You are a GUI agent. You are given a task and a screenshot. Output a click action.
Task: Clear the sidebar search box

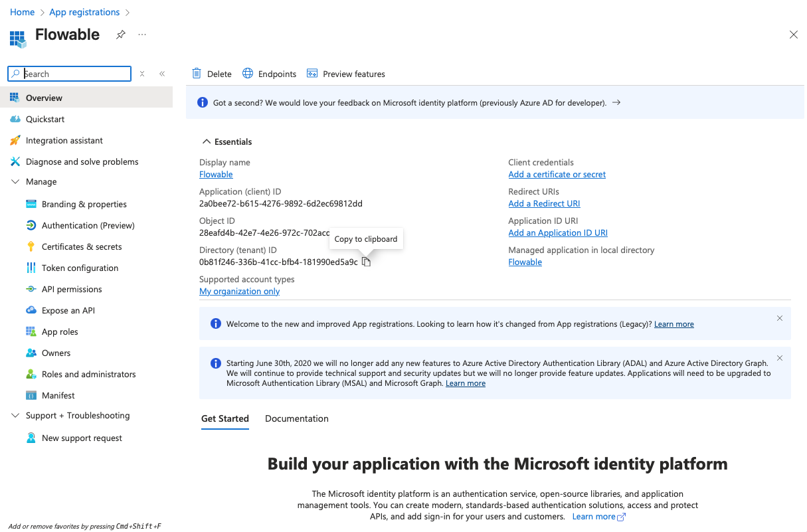tap(142, 74)
